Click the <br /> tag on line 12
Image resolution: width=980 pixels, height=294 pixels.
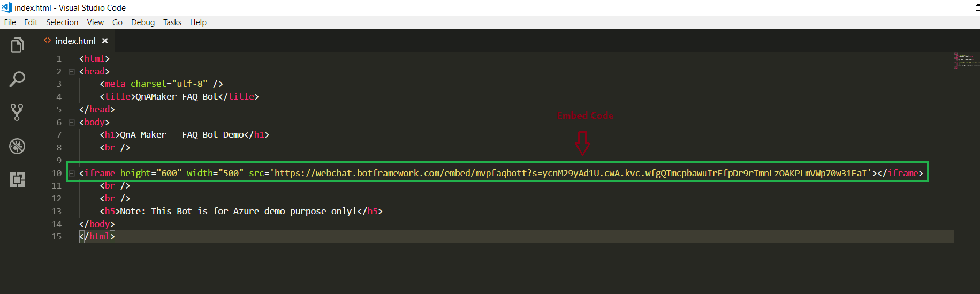[115, 198]
